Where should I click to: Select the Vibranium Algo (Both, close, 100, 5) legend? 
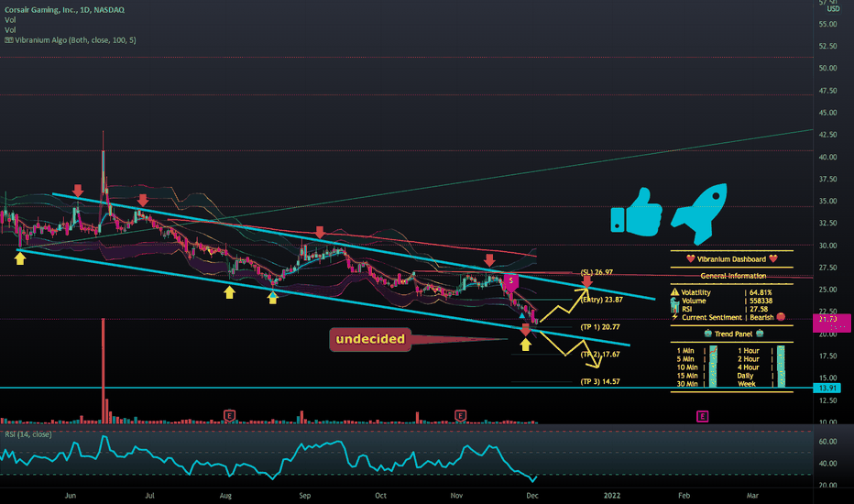click(x=75, y=39)
